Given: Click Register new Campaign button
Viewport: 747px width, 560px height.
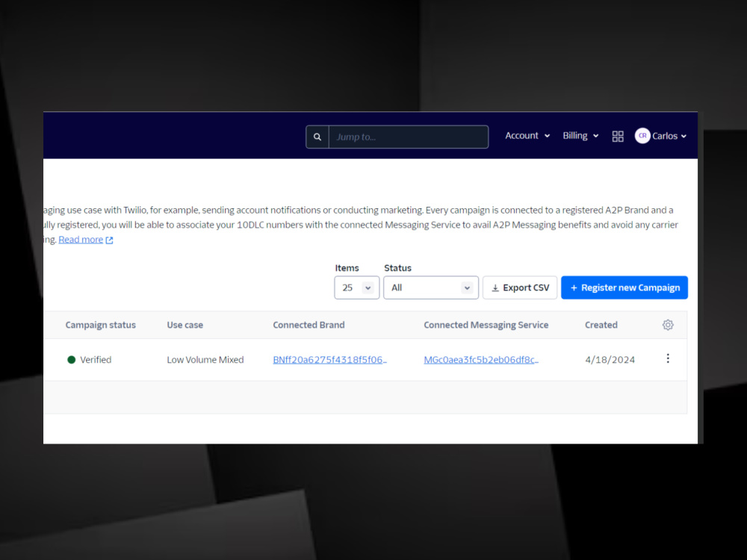Looking at the screenshot, I should (624, 287).
